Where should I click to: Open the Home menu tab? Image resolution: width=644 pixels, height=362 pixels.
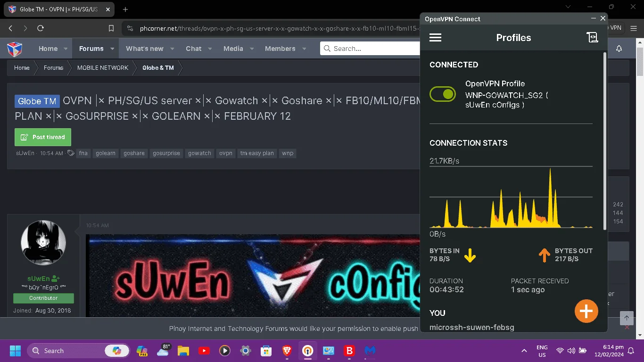(48, 49)
